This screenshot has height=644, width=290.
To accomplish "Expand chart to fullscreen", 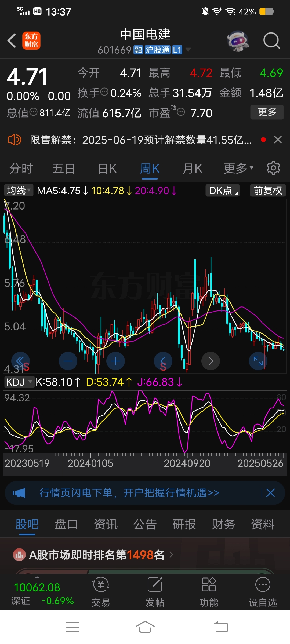I will 258,361.
